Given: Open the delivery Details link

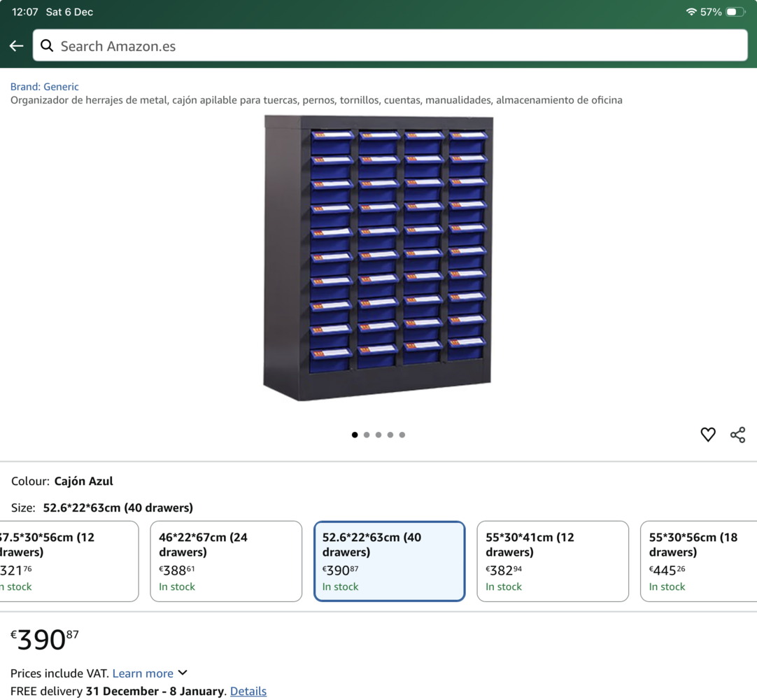Looking at the screenshot, I should (x=248, y=691).
